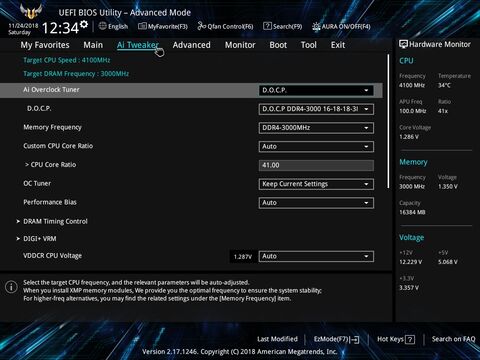Select the Memory Frequency label

(52, 127)
